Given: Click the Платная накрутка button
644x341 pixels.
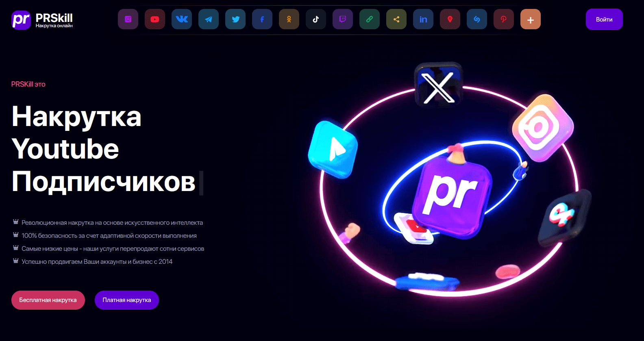Looking at the screenshot, I should pos(127,300).
